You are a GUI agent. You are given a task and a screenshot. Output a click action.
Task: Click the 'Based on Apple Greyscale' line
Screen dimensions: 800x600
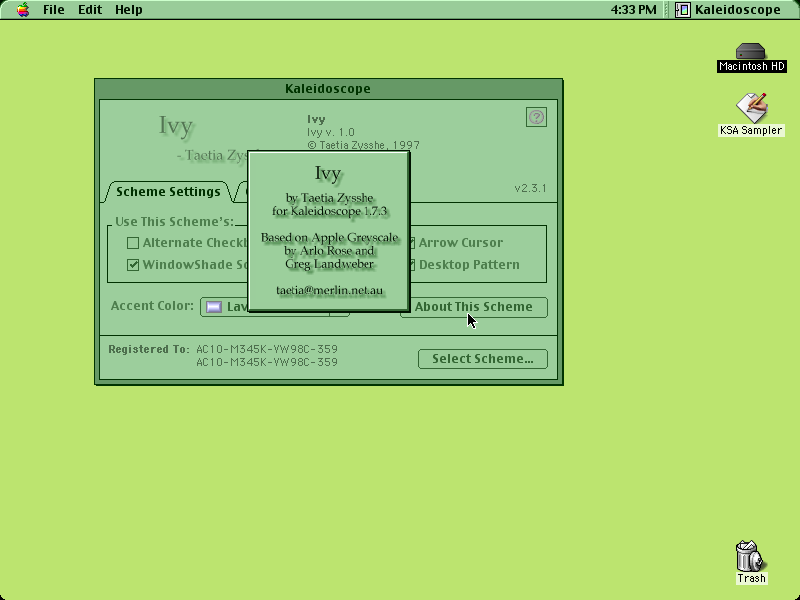tap(329, 238)
